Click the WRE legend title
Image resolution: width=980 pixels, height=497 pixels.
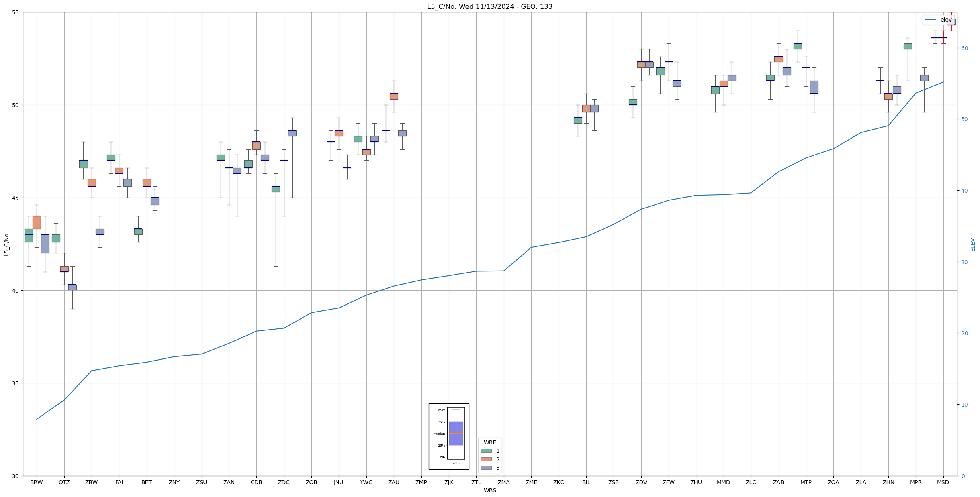point(490,442)
